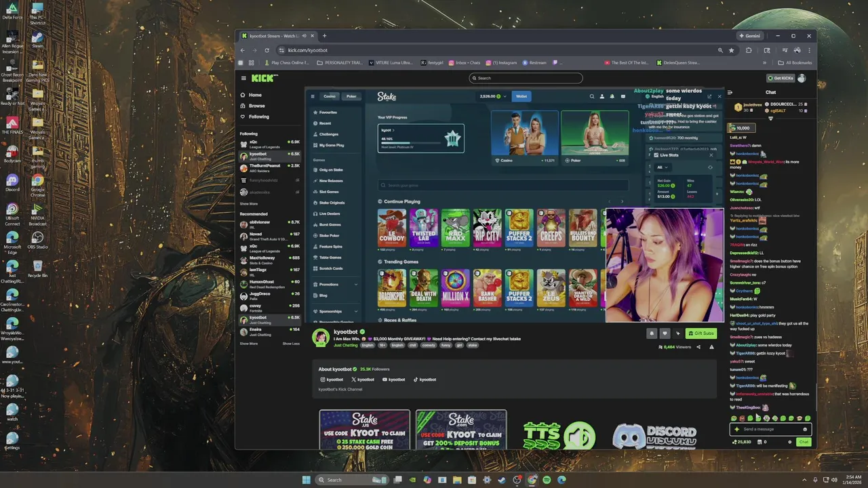The height and width of the screenshot is (488, 868).
Task: Click the Discord banner image
Action: click(x=654, y=435)
